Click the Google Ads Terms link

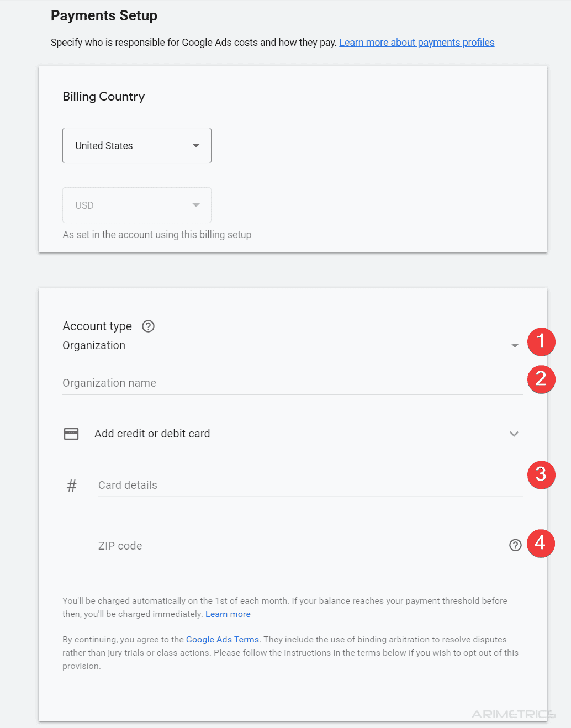click(222, 639)
